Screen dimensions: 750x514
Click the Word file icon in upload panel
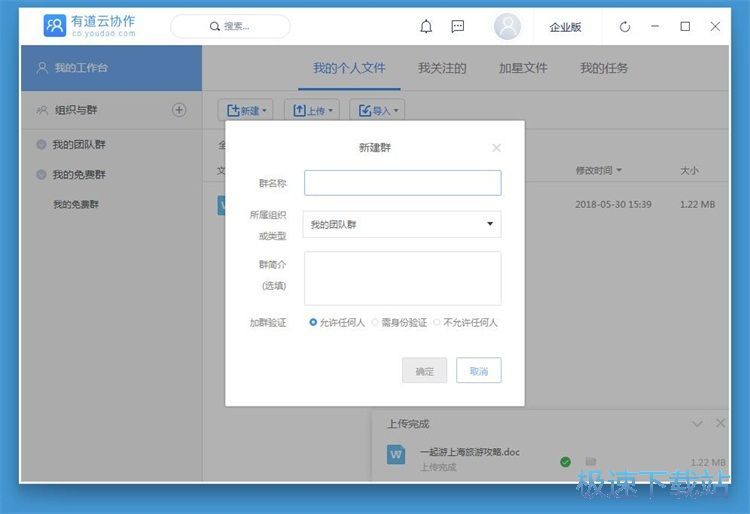396,454
